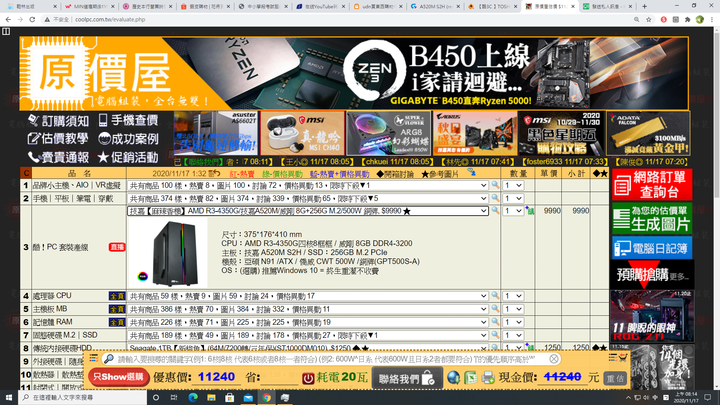Open Task View in the taskbar
Image resolution: width=720 pixels, height=405 pixels.
[174, 397]
